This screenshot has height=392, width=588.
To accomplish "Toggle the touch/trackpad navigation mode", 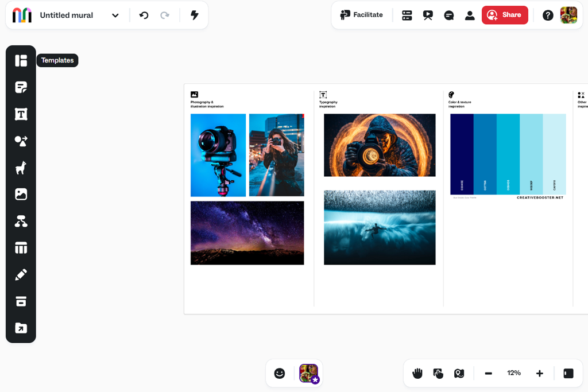I will [438, 373].
